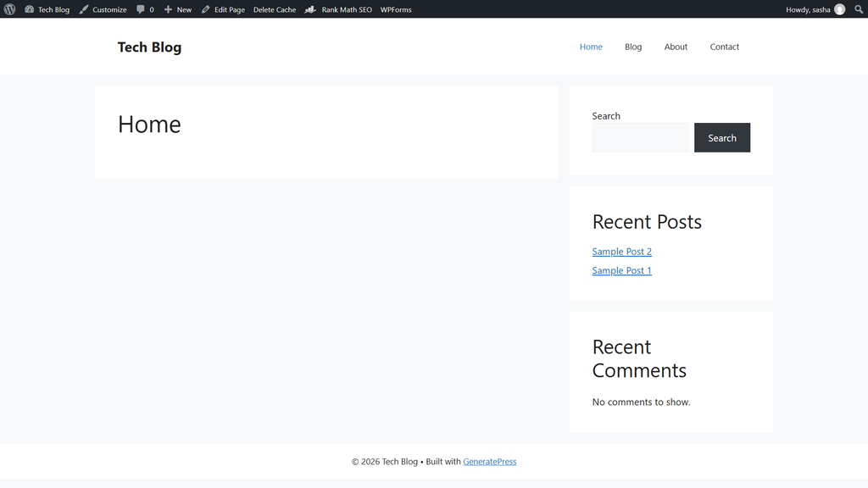Open the Sample Post 2 link

(x=621, y=251)
